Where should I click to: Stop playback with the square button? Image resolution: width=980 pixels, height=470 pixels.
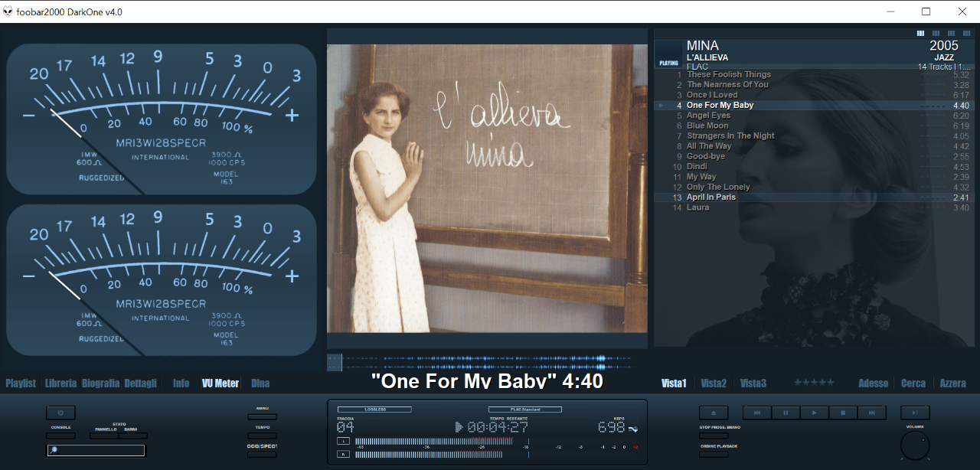coord(843,413)
